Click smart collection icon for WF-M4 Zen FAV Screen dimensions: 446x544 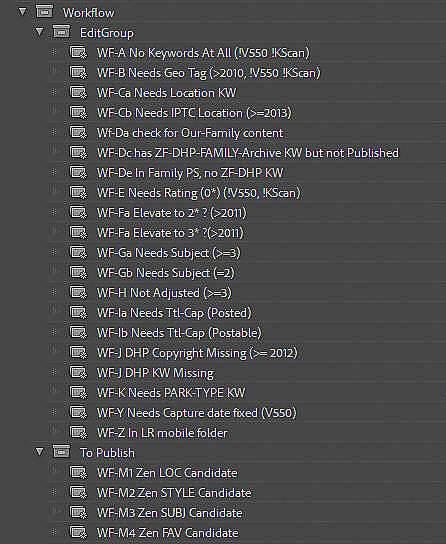tap(78, 533)
